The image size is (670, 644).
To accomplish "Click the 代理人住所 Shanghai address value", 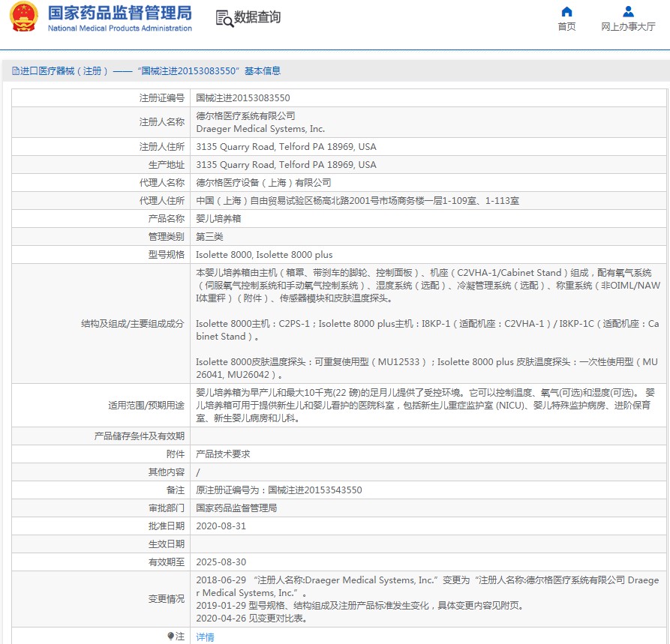I will click(358, 200).
